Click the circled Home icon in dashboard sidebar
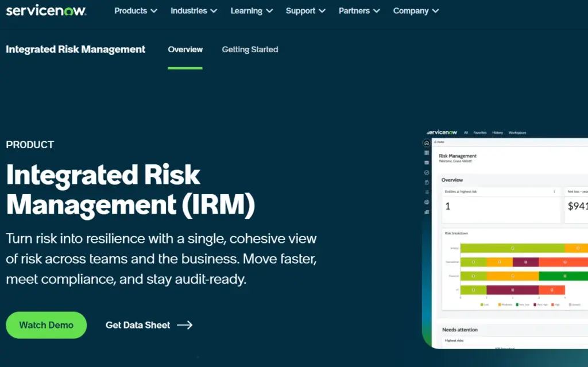Viewport: 588px width, 367px height. (x=427, y=143)
